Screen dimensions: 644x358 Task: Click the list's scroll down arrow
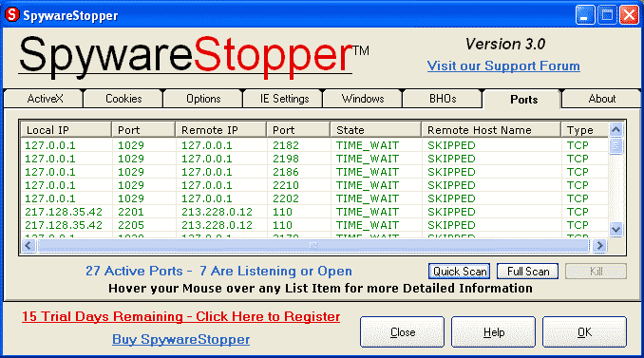click(x=616, y=229)
